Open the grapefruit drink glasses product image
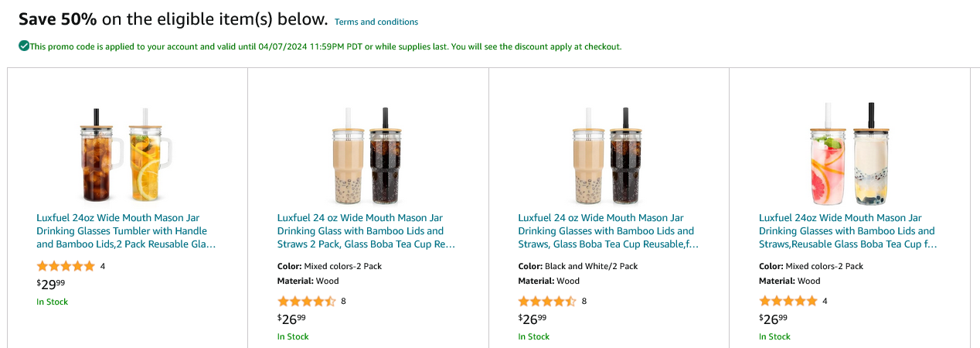 tap(849, 154)
